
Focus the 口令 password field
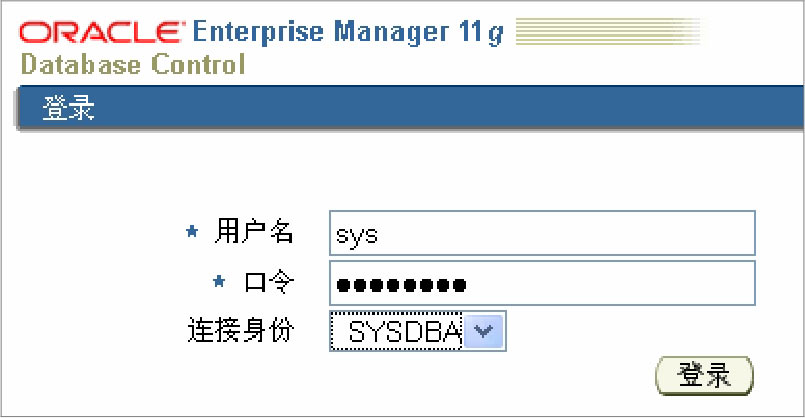point(541,284)
